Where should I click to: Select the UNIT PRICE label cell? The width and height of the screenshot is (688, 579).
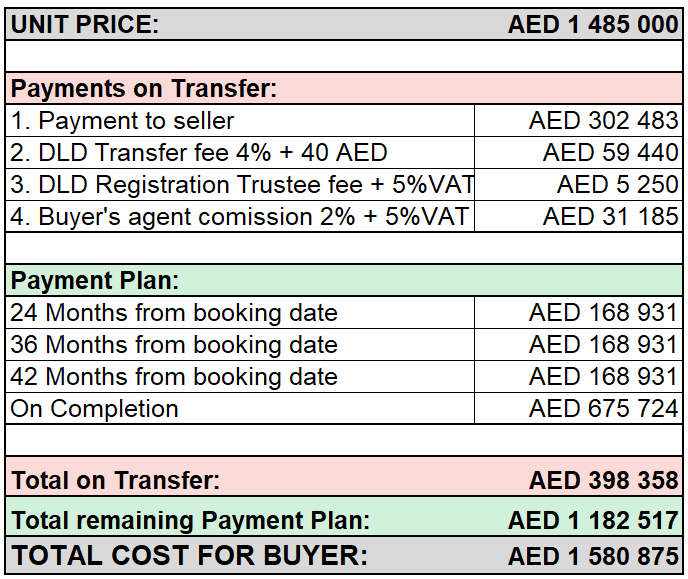tap(85, 24)
